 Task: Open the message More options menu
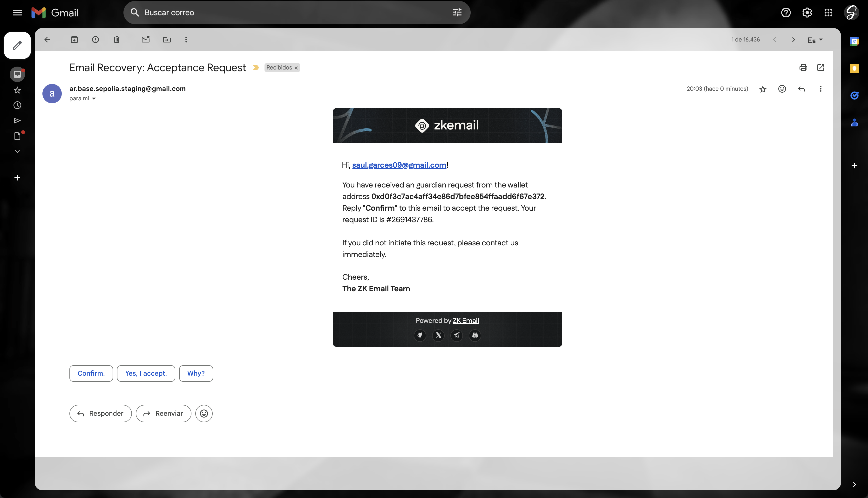point(821,89)
